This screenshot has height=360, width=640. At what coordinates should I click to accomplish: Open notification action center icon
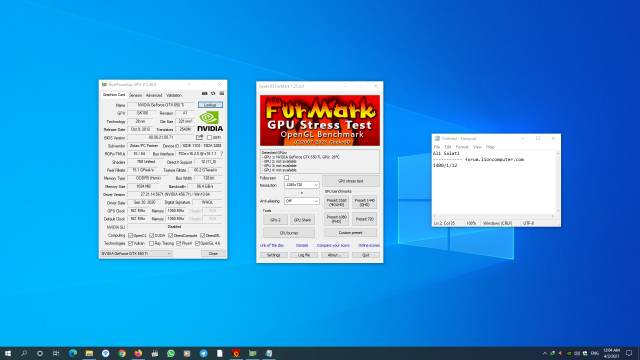pos(629,353)
